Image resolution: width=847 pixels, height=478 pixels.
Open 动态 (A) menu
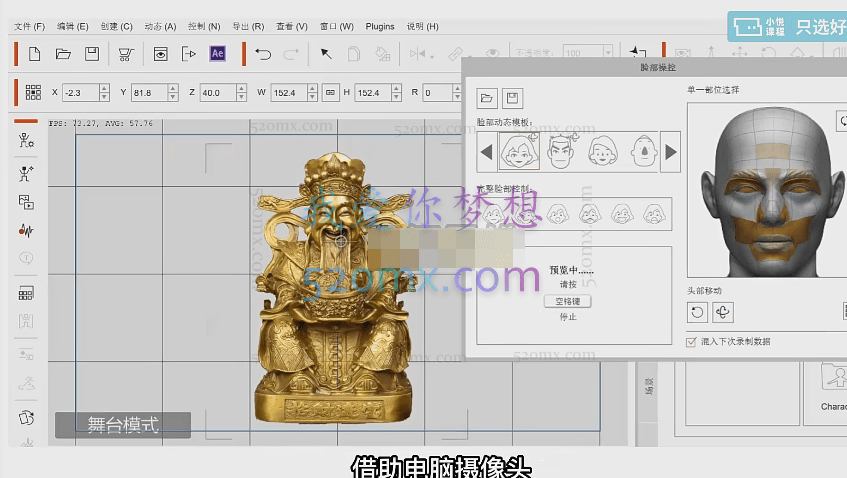click(160, 26)
